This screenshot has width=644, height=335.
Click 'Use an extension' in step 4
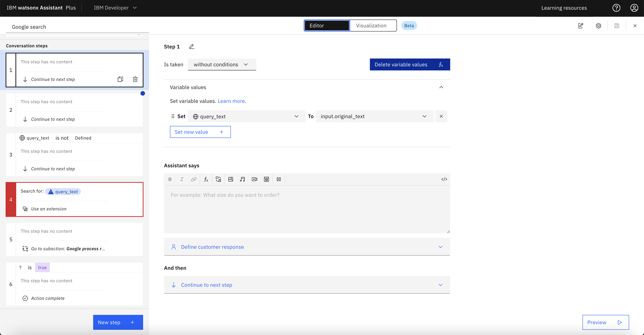click(x=49, y=209)
